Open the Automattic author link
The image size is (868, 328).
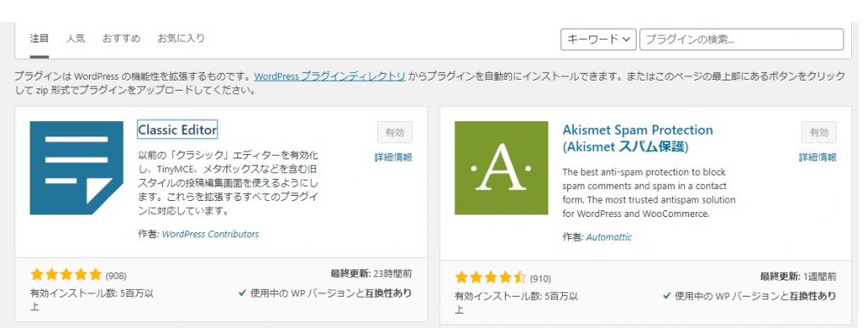coord(609,237)
